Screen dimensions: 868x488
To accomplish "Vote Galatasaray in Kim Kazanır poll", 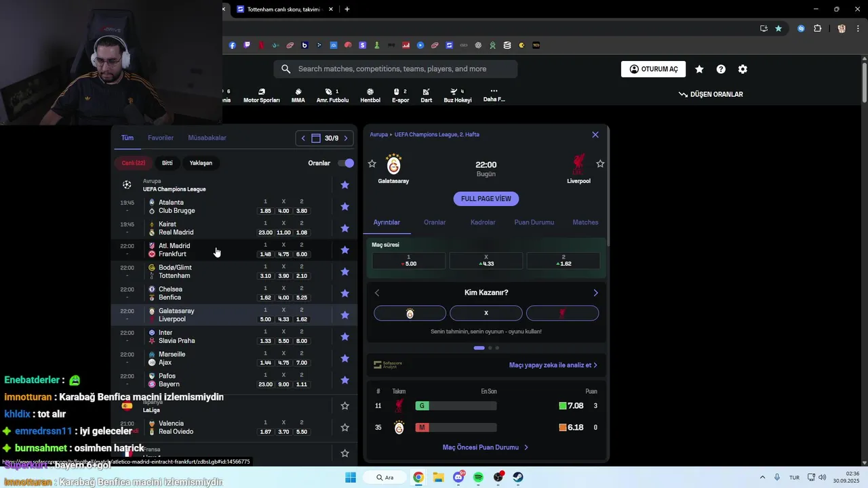I will click(x=410, y=313).
